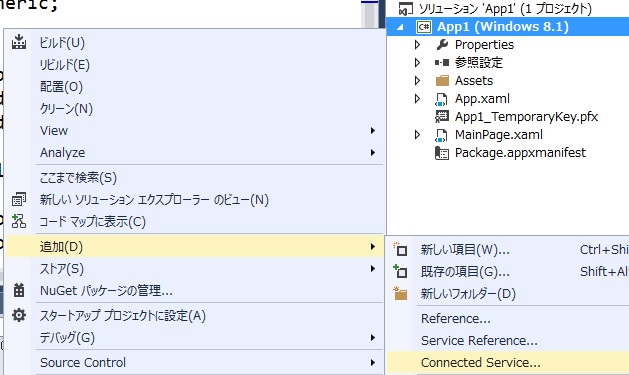Click the new folder icon in submenu
Screen dimensions: 629x375
tap(400, 294)
